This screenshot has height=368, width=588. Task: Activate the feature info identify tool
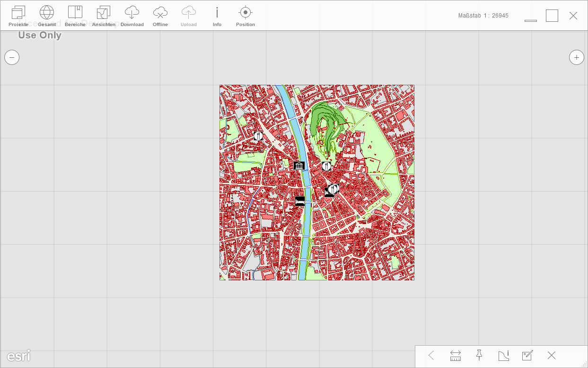[x=503, y=356]
